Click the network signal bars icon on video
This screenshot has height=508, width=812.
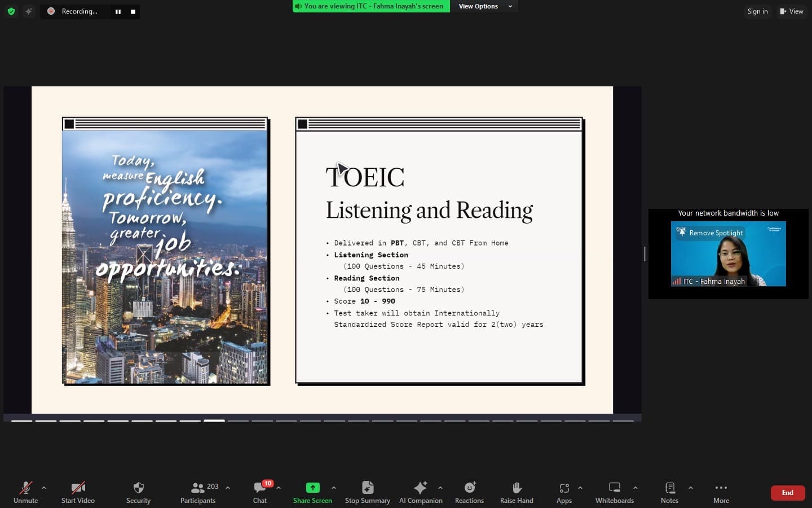(677, 281)
